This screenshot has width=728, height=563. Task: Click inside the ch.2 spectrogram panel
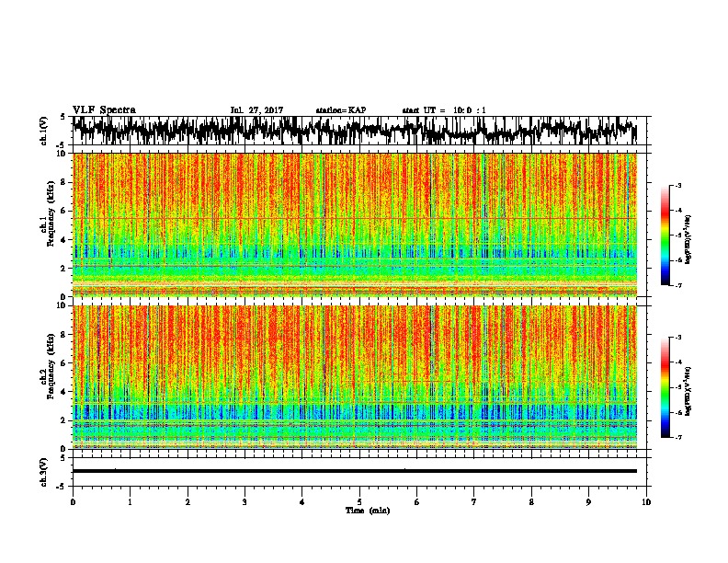[355, 377]
